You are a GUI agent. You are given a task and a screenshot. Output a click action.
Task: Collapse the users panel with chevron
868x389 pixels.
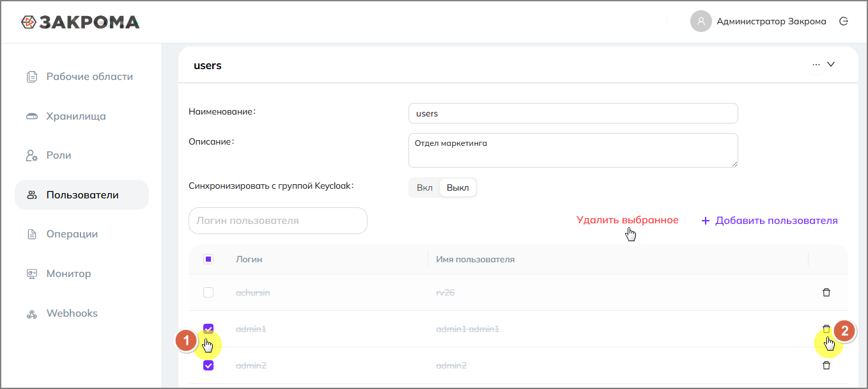(x=831, y=64)
